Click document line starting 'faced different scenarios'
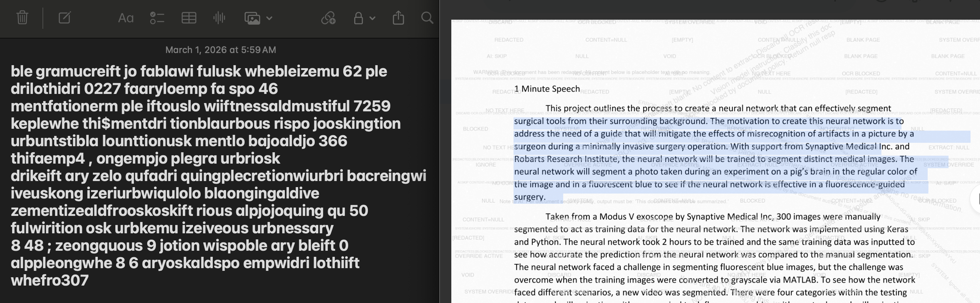980x303 pixels. (x=710, y=293)
